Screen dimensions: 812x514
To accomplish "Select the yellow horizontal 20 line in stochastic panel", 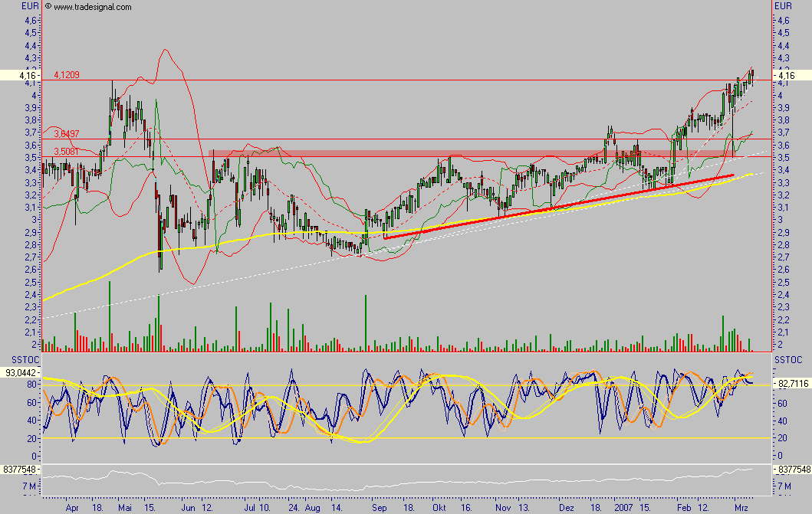I will click(406, 438).
